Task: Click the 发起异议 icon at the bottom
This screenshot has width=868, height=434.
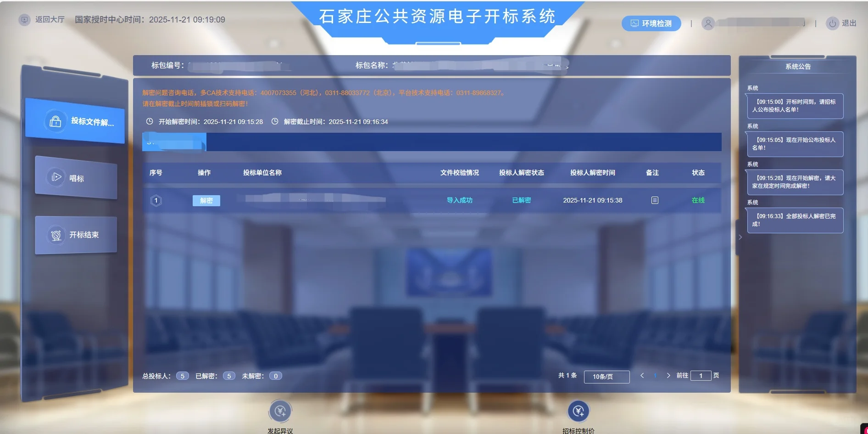Action: coord(281,411)
